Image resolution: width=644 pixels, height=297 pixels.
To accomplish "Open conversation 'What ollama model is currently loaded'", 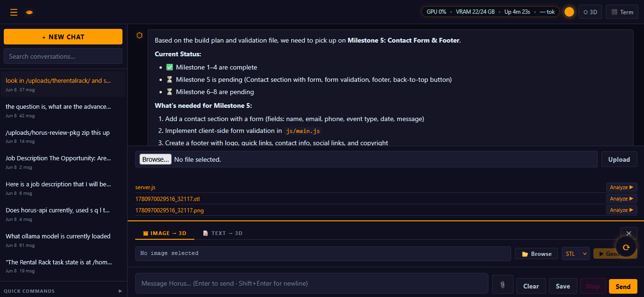I will pyautogui.click(x=63, y=240).
